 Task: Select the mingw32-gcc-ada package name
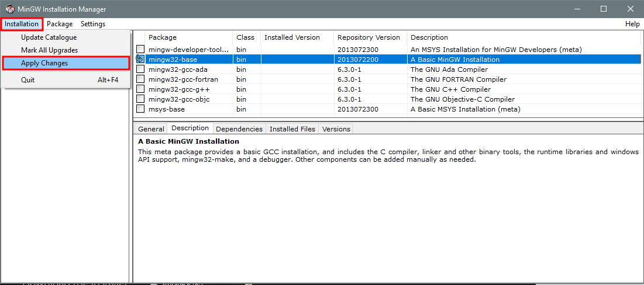click(178, 69)
